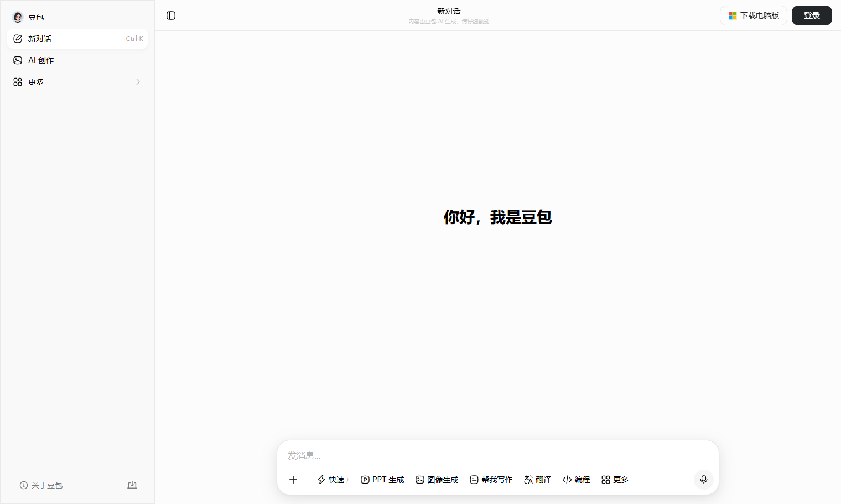Viewport: 841px width, 504px height.
Task: Expand the sidebar 更多 chevron
Action: point(138,82)
